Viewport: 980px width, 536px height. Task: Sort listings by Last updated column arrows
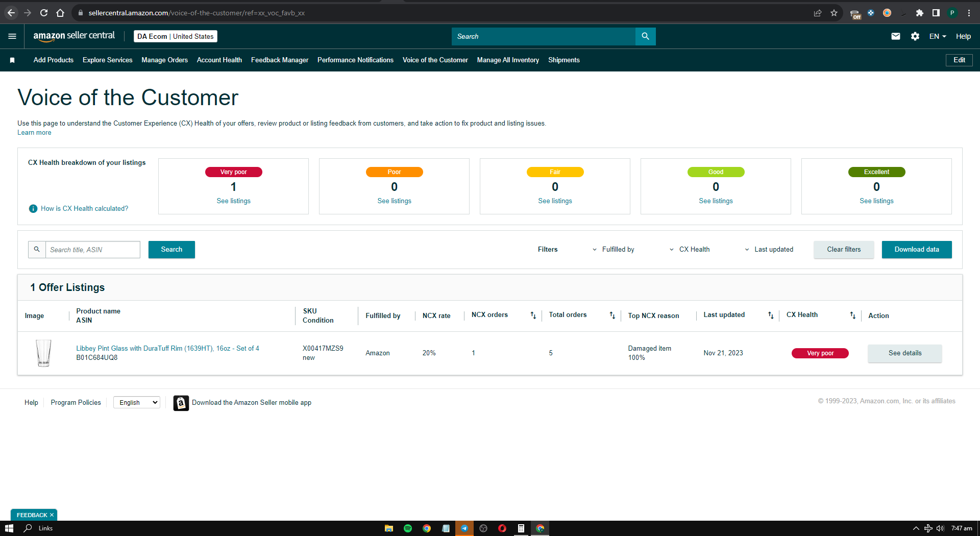(771, 315)
